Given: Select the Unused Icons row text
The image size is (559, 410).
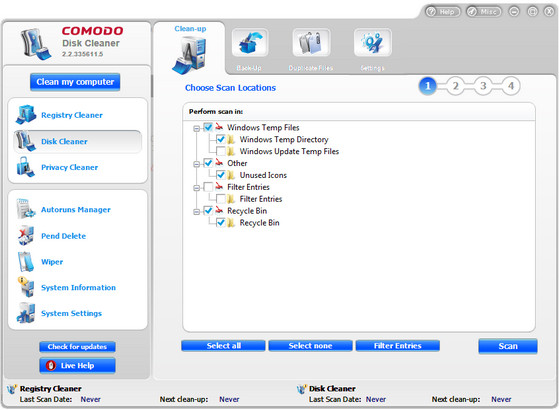Looking at the screenshot, I should click(263, 175).
